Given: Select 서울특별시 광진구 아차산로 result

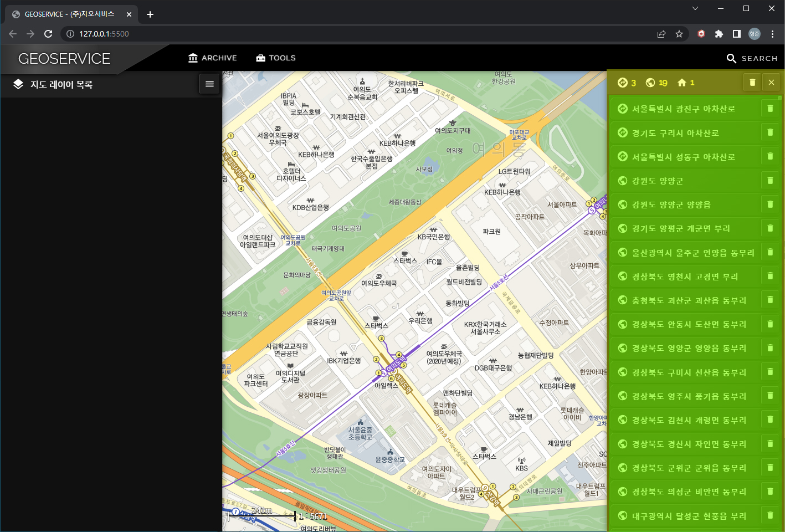Looking at the screenshot, I should coord(684,109).
